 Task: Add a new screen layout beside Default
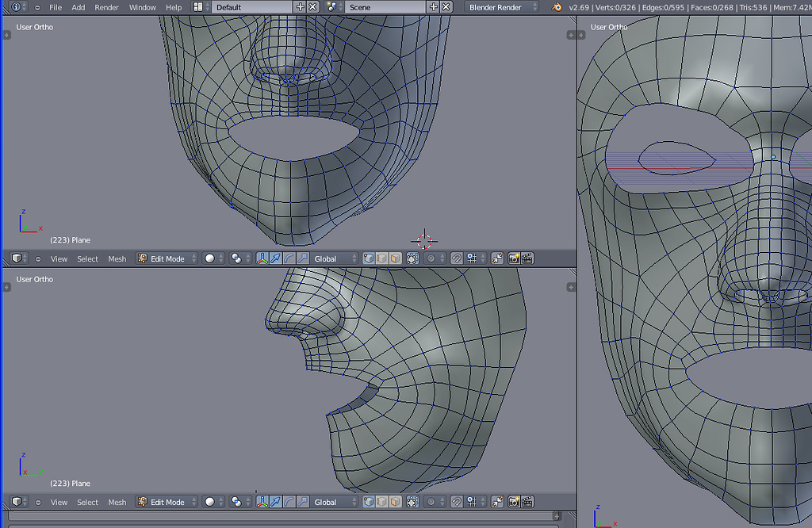point(301,7)
